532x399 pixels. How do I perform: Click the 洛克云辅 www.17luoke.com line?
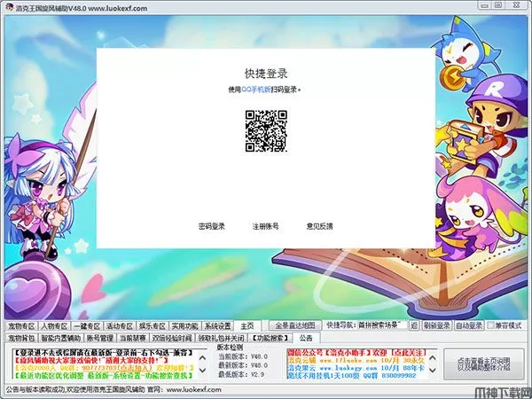coord(356,360)
